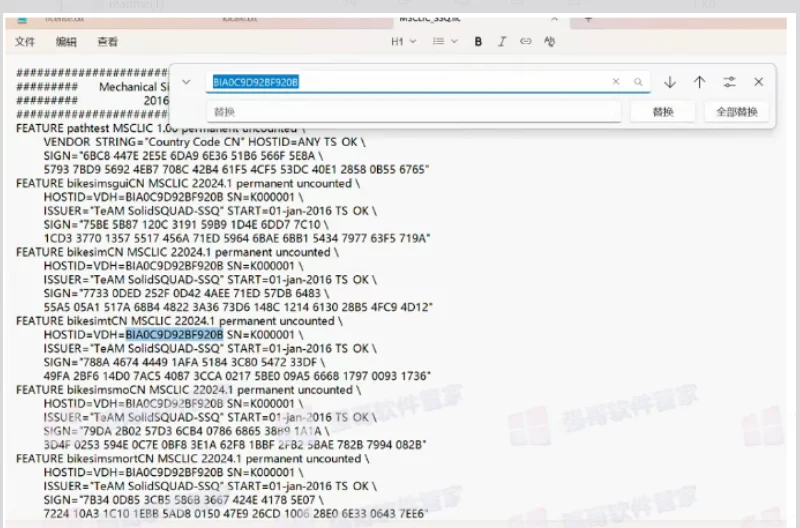
Task: Select the MSCLIC_SSQ.lic tab
Action: point(480,20)
